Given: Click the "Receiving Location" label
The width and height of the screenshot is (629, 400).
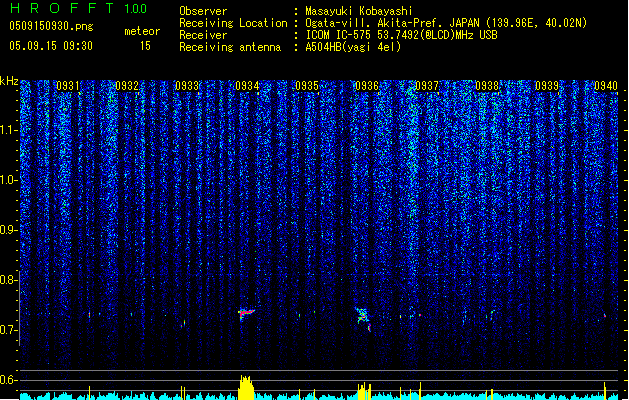Looking at the screenshot, I should point(233,23).
